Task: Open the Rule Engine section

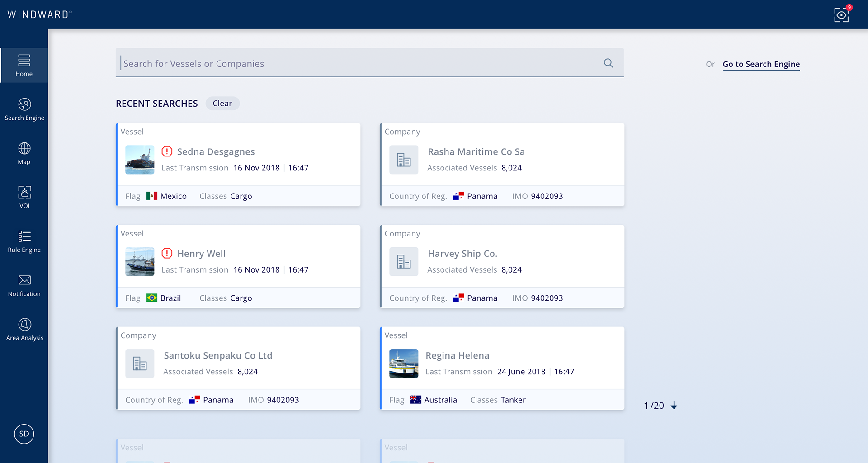Action: pyautogui.click(x=24, y=242)
